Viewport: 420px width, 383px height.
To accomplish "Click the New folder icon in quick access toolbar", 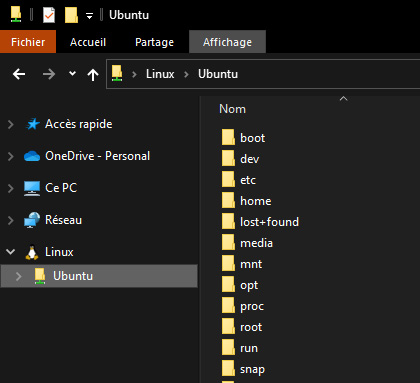I will point(71,15).
